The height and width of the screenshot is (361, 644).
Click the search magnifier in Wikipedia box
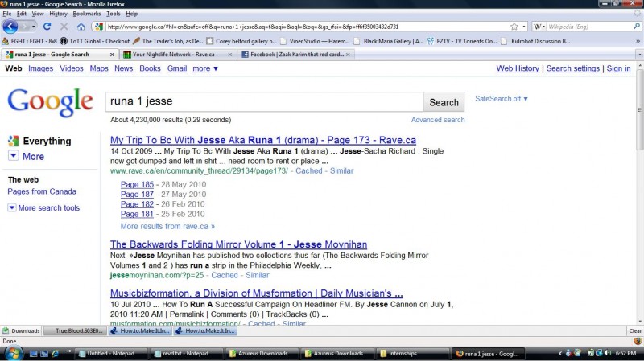[x=637, y=27]
